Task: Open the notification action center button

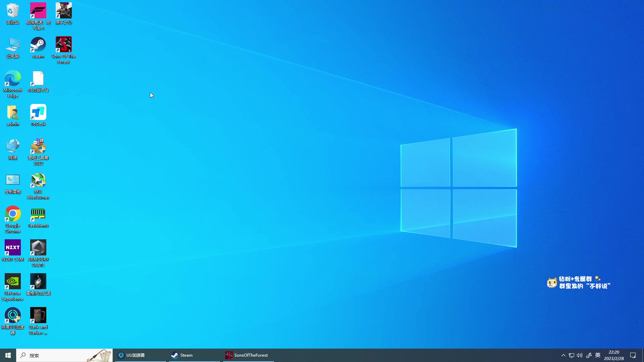Action: pos(633,355)
